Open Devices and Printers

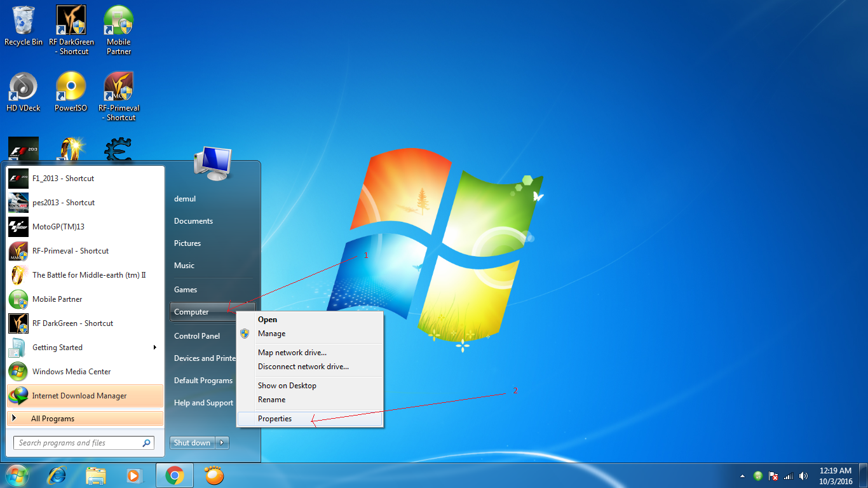(205, 358)
